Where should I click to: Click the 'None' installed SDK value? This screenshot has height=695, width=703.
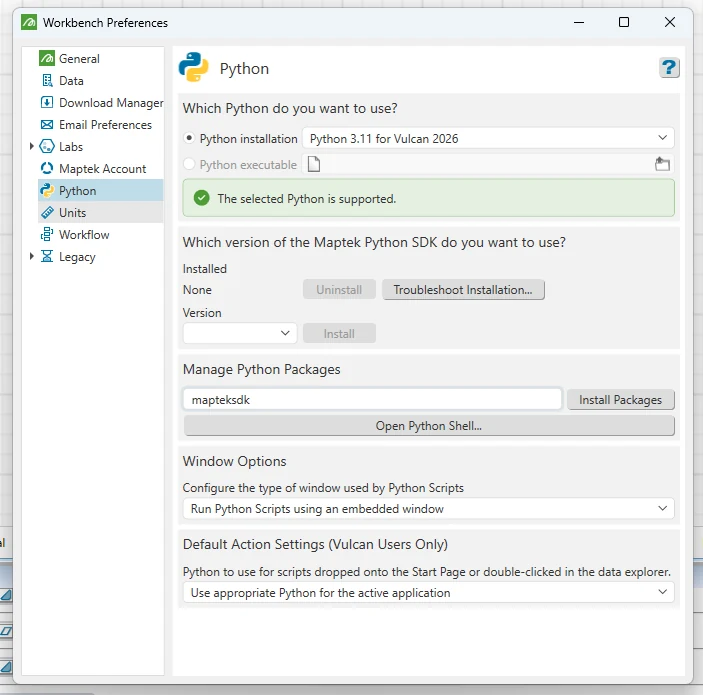click(x=197, y=290)
